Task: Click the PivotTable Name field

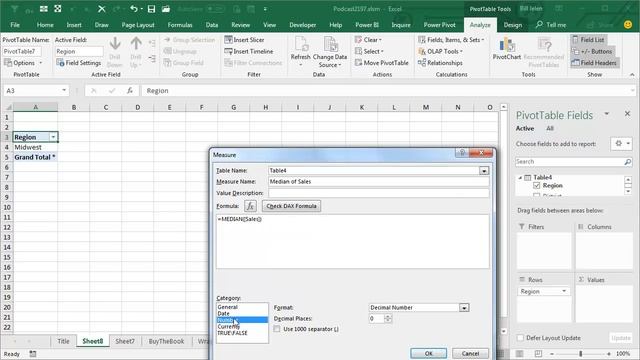Action: pyautogui.click(x=22, y=51)
